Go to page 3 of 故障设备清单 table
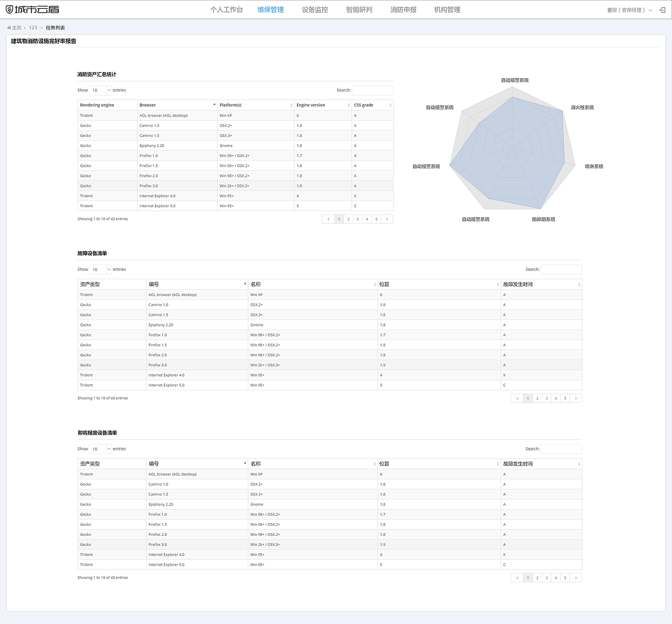 coord(547,398)
